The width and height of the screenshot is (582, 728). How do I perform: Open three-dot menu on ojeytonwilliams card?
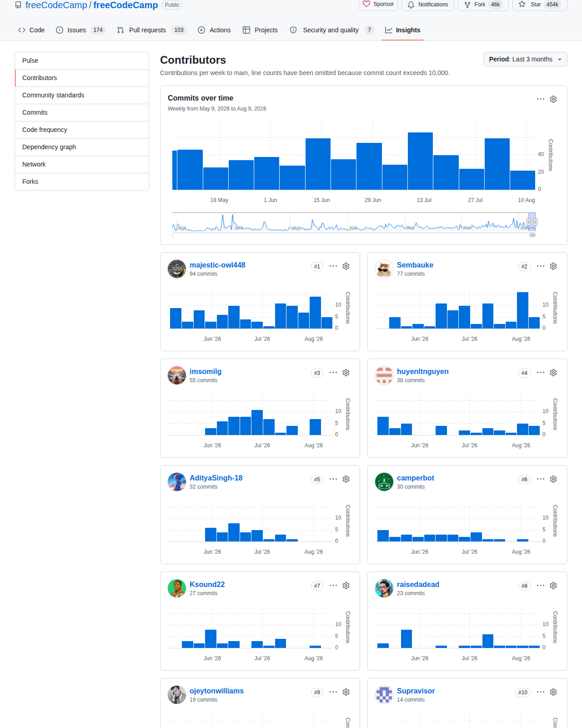(x=333, y=692)
